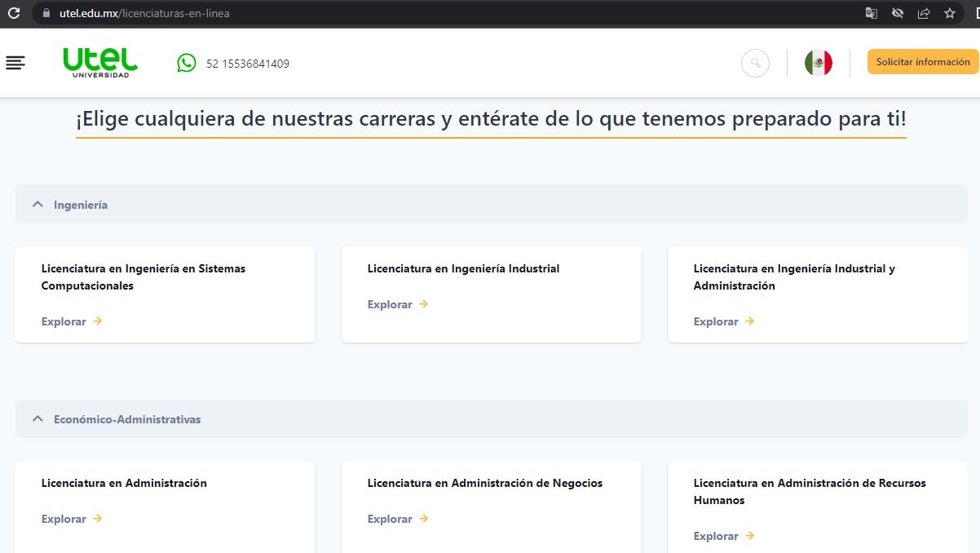Screen dimensions: 980x553
Task: Click the share page icon in the address bar
Action: (x=924, y=13)
